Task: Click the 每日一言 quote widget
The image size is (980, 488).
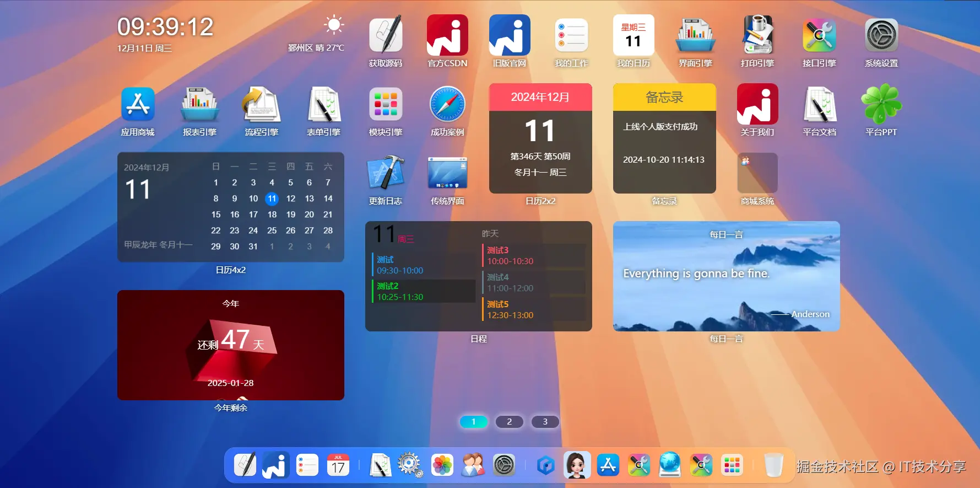Action: pyautogui.click(x=727, y=276)
